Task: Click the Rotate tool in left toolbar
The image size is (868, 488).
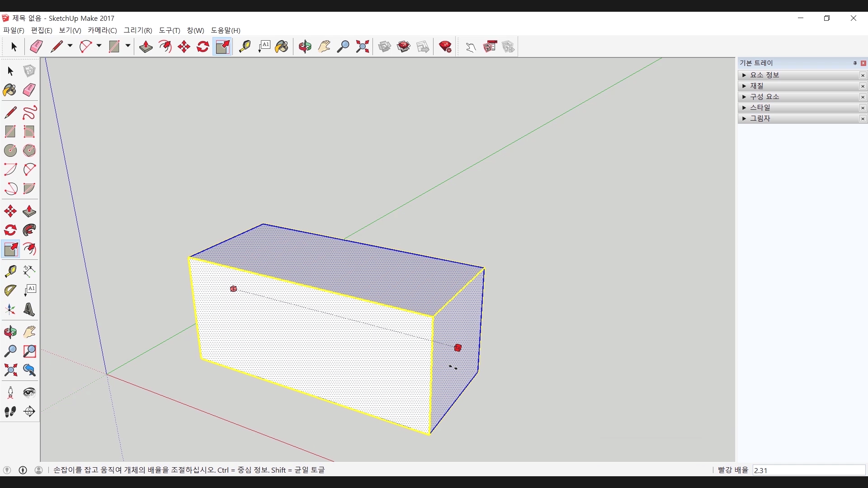Action: (x=10, y=230)
